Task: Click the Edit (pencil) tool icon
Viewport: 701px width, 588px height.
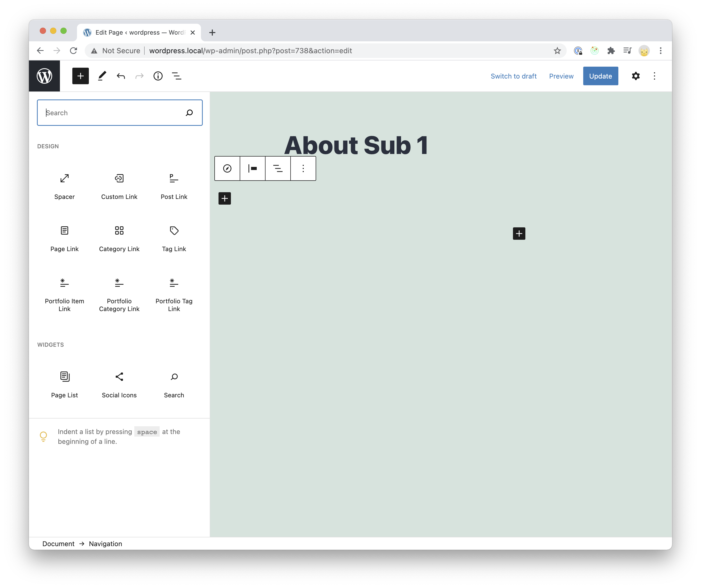Action: coord(102,76)
